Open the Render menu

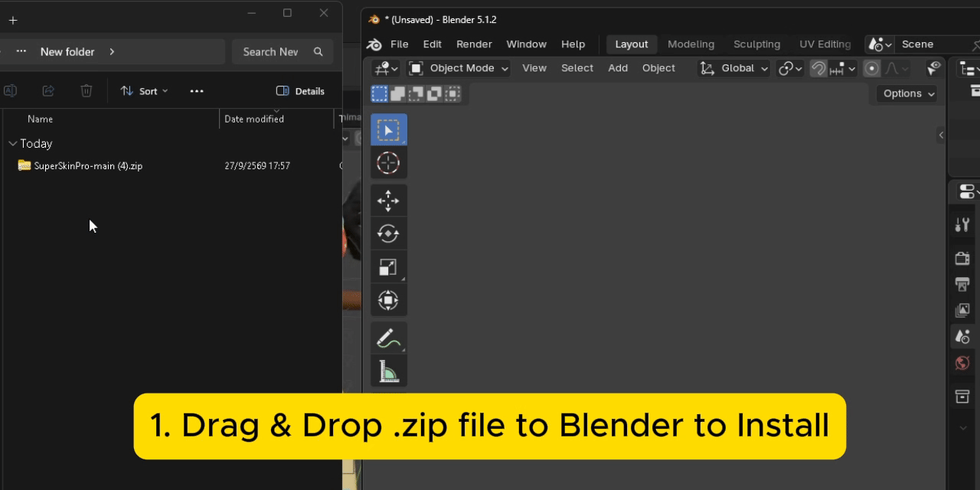(474, 44)
